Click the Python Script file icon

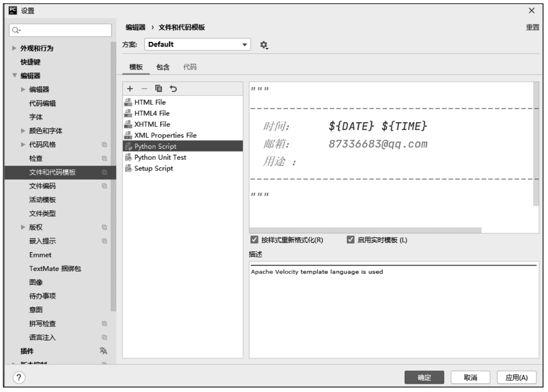[128, 146]
